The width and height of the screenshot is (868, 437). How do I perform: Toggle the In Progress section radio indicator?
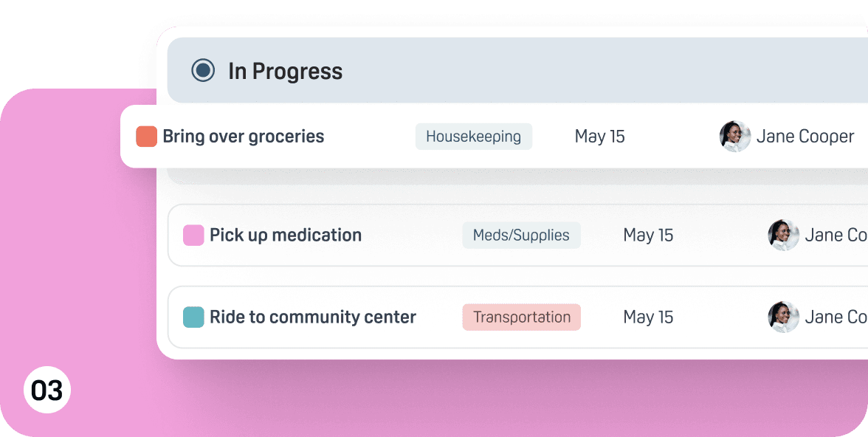point(202,70)
